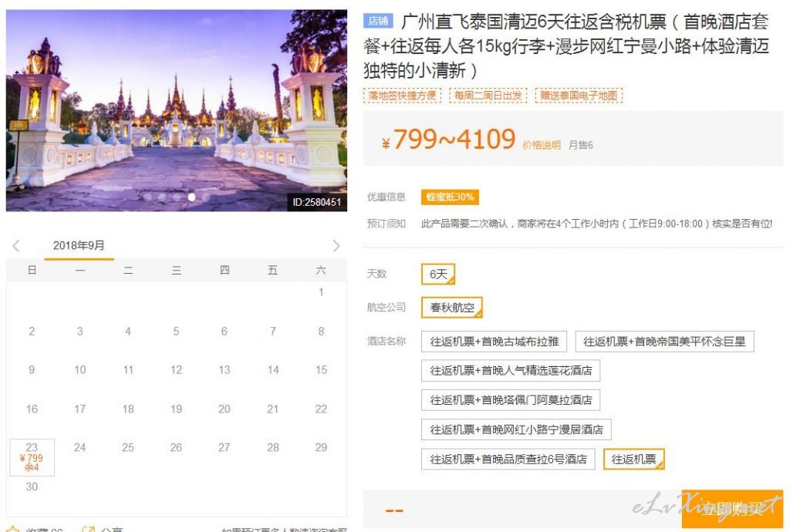The width and height of the screenshot is (790, 532).
Task: Click calendar date 18
Action: pyautogui.click(x=128, y=409)
